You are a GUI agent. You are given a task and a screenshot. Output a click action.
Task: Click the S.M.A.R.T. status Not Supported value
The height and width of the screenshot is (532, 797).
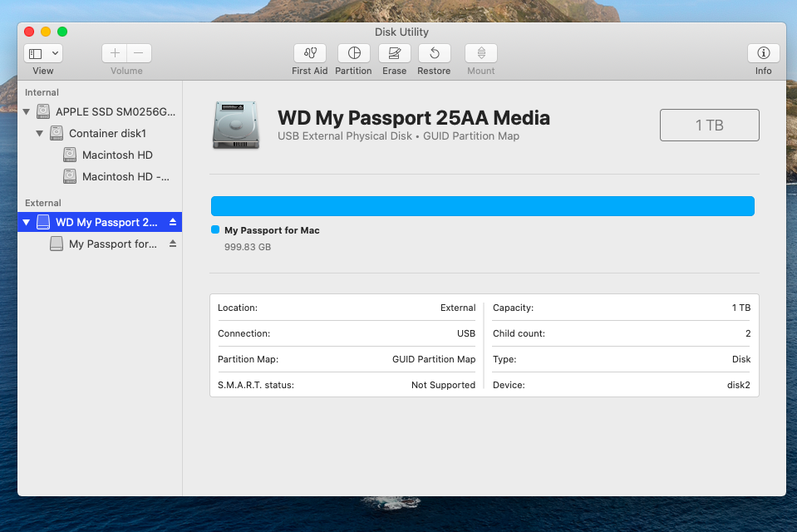[443, 385]
